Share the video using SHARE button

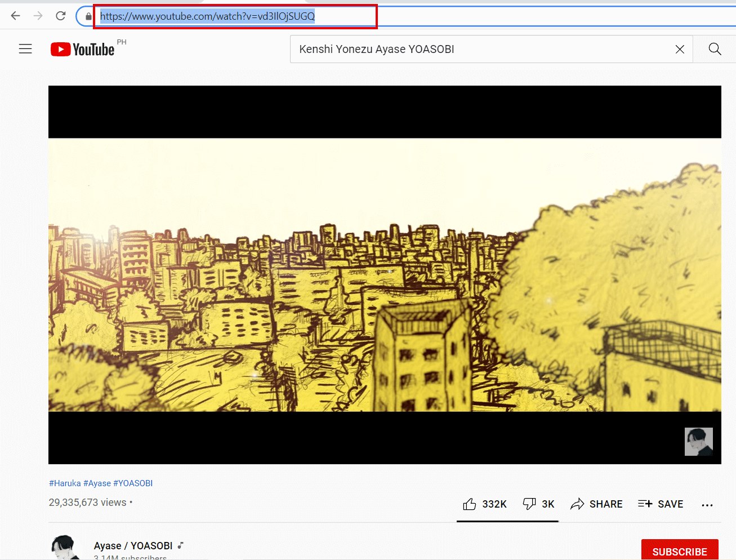[596, 504]
